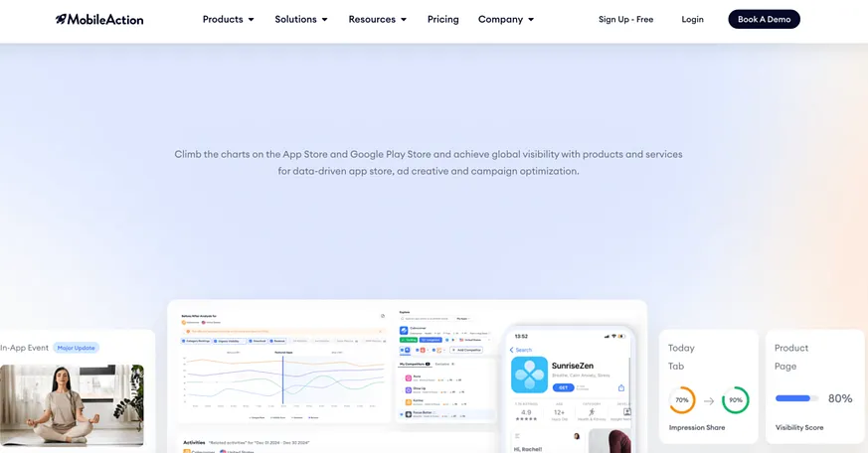Click the Add Competitor button
The image size is (868, 453).
click(466, 350)
